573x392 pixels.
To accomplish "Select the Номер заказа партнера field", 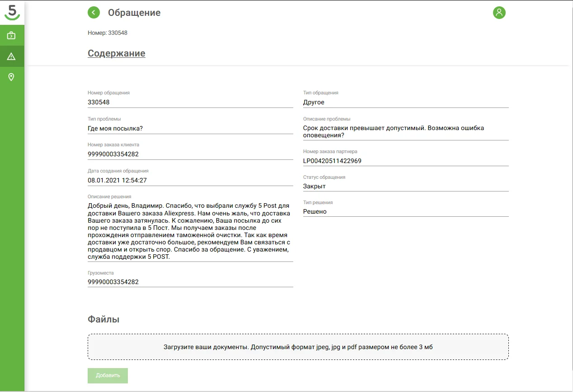I will pyautogui.click(x=405, y=161).
